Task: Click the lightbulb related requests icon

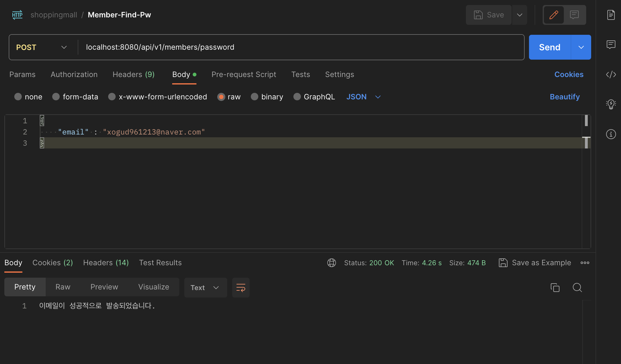Action: click(611, 104)
